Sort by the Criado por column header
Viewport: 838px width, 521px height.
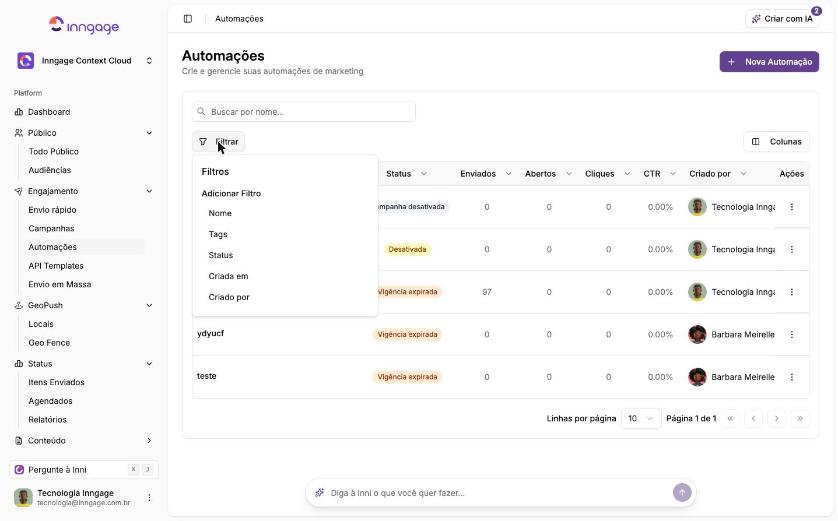(x=717, y=174)
